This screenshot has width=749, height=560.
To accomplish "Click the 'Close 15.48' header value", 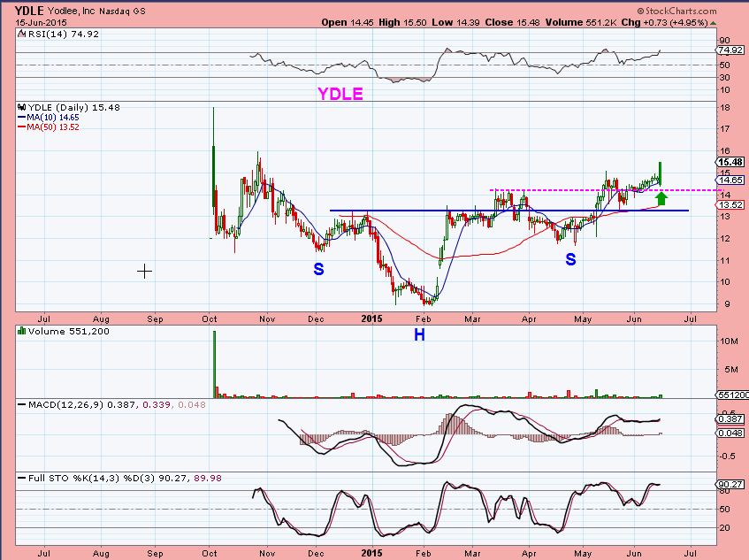I will (x=512, y=22).
